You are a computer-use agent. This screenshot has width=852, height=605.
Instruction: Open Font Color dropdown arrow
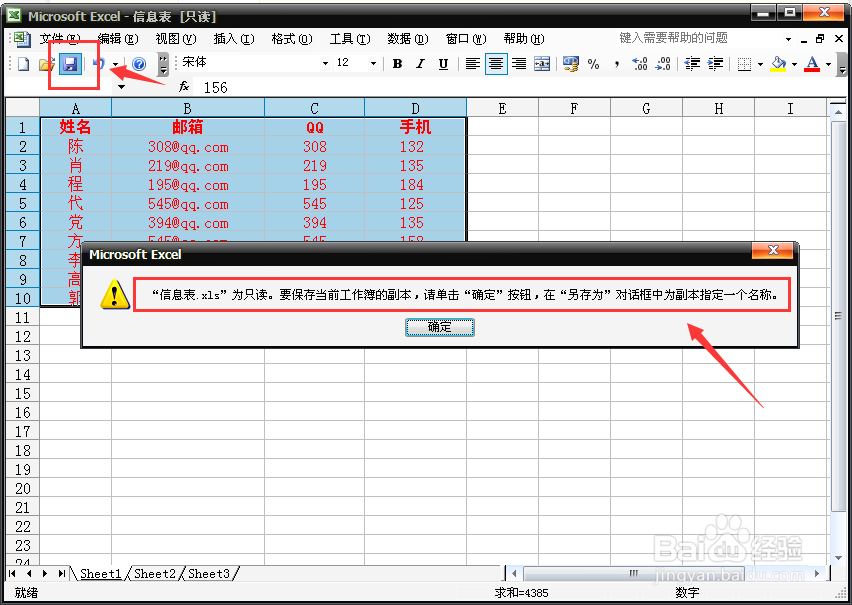tap(828, 64)
